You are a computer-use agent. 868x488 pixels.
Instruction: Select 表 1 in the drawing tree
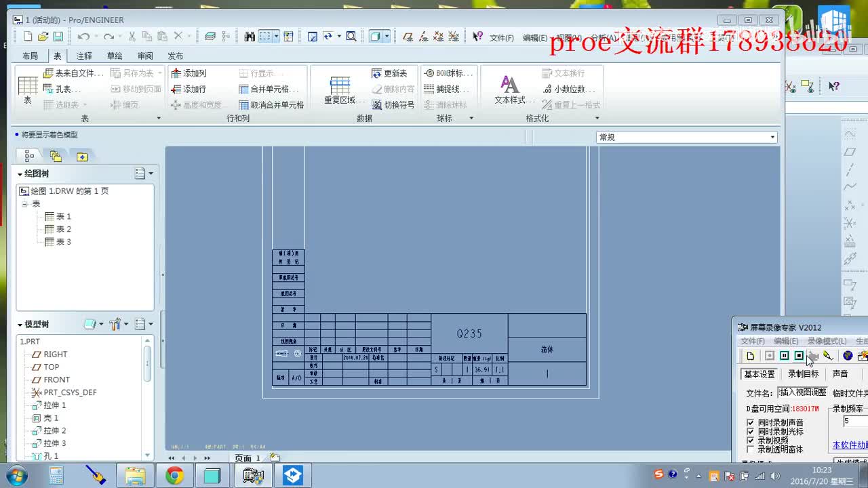click(58, 216)
